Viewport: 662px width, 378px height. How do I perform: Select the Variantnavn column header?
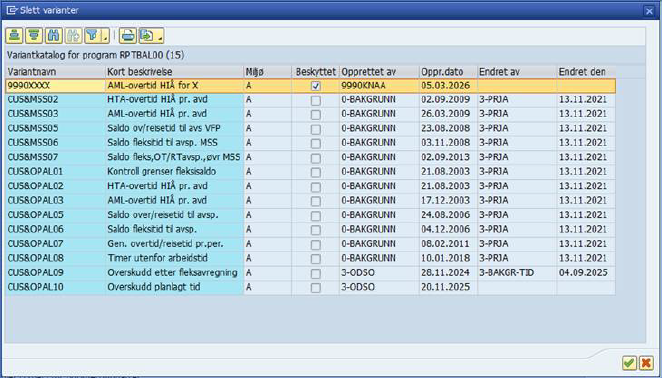click(55, 72)
